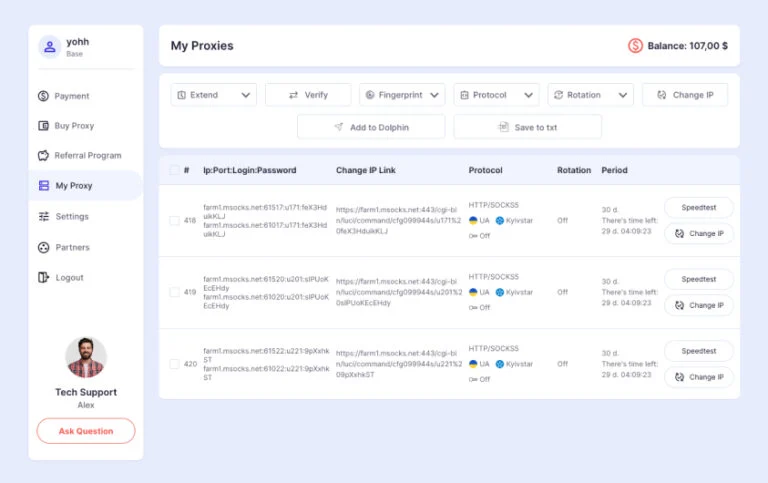
Task: Expand the Protocol dropdown arrow
Action: click(528, 95)
